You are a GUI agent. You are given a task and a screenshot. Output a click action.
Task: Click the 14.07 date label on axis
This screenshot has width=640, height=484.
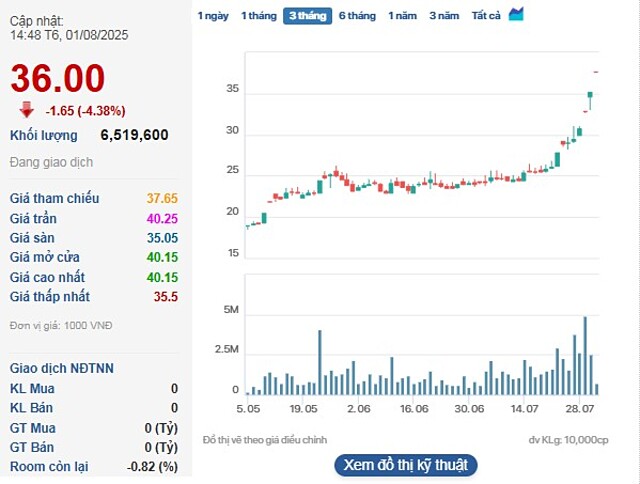525,409
